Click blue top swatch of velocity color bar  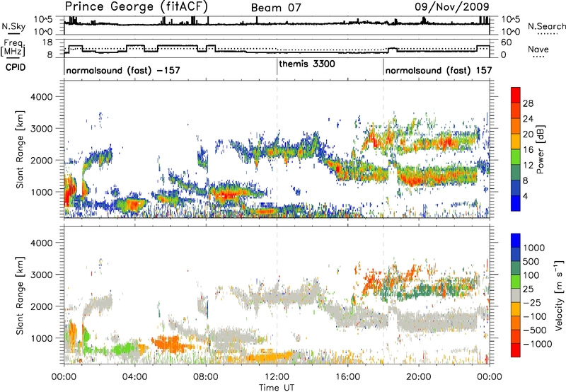click(516, 240)
